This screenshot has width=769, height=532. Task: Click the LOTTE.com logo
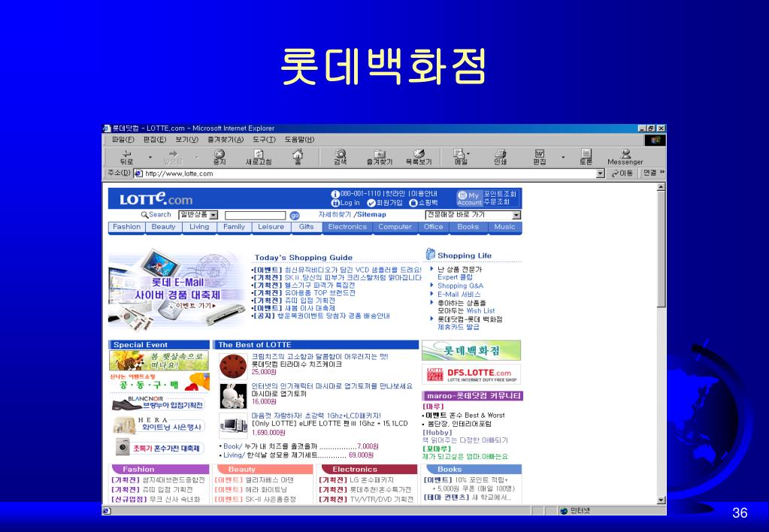[156, 198]
